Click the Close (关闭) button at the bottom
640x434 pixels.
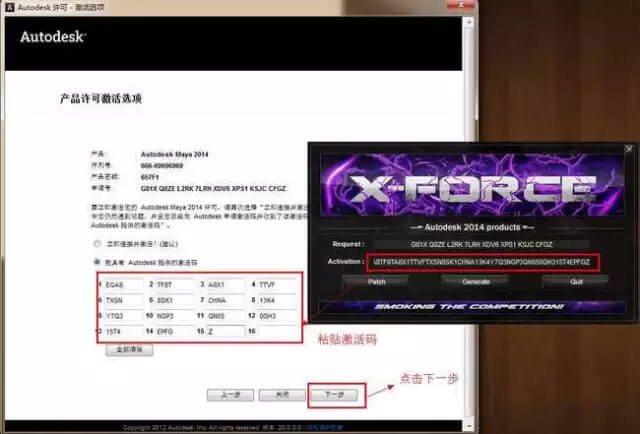point(282,395)
